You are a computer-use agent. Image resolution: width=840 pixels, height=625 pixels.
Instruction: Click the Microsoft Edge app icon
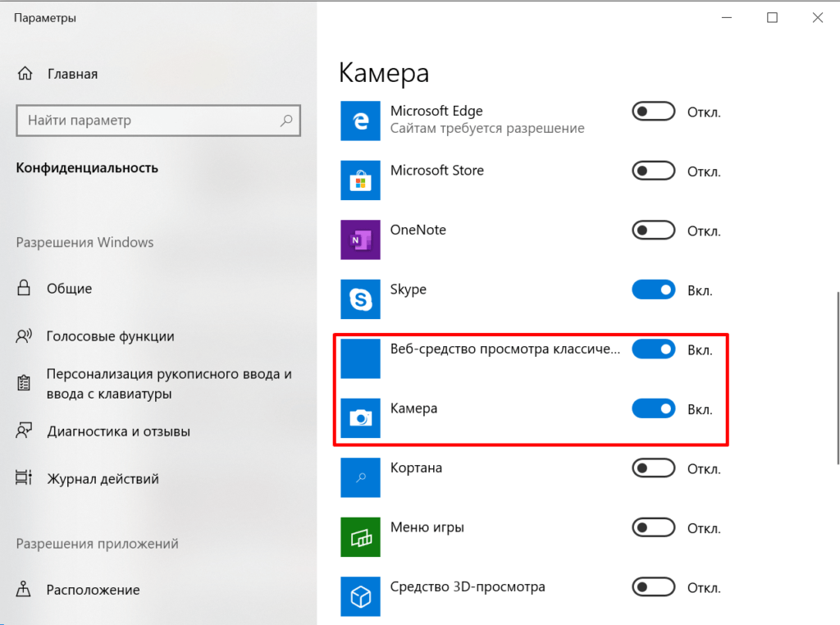tap(361, 121)
